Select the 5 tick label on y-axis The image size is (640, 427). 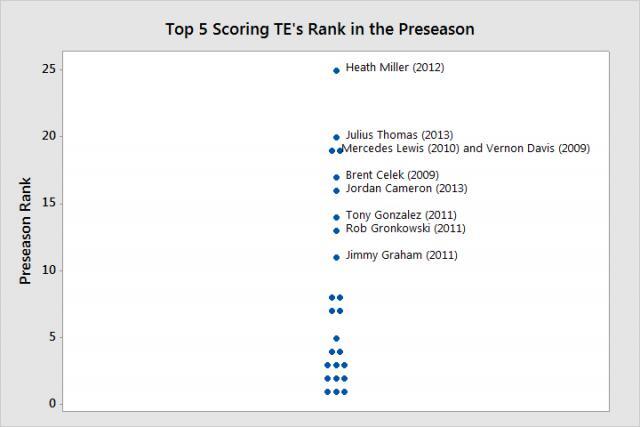pos(52,337)
